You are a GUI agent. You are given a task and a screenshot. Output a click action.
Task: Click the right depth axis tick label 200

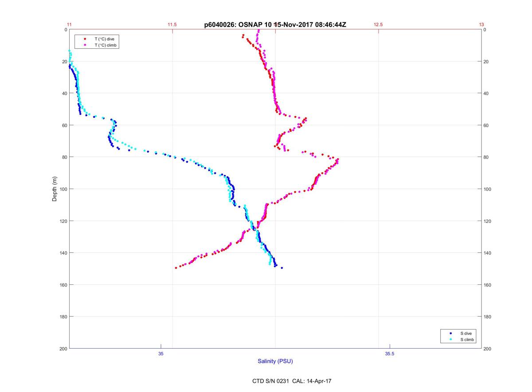coord(488,349)
